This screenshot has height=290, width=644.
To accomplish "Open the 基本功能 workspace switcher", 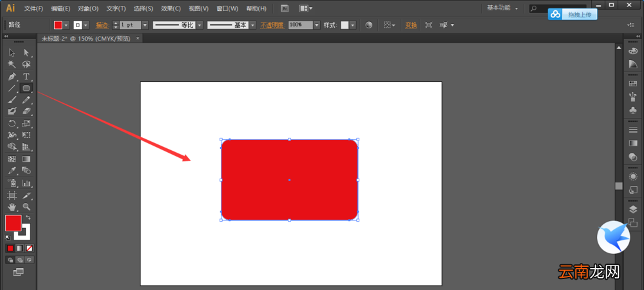I will (502, 8).
